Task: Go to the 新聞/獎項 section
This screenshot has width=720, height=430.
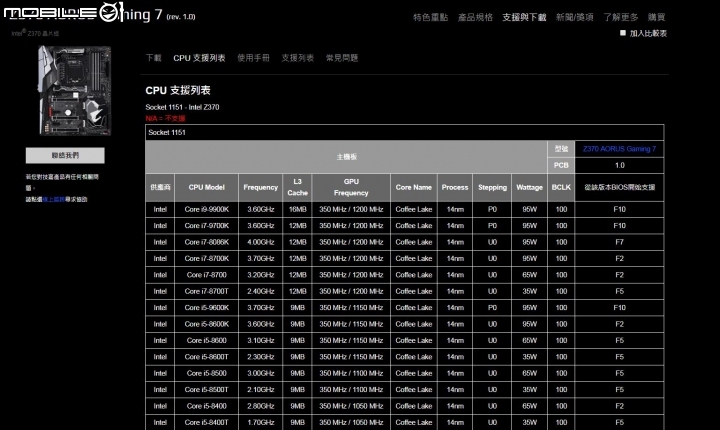Action: 574,17
